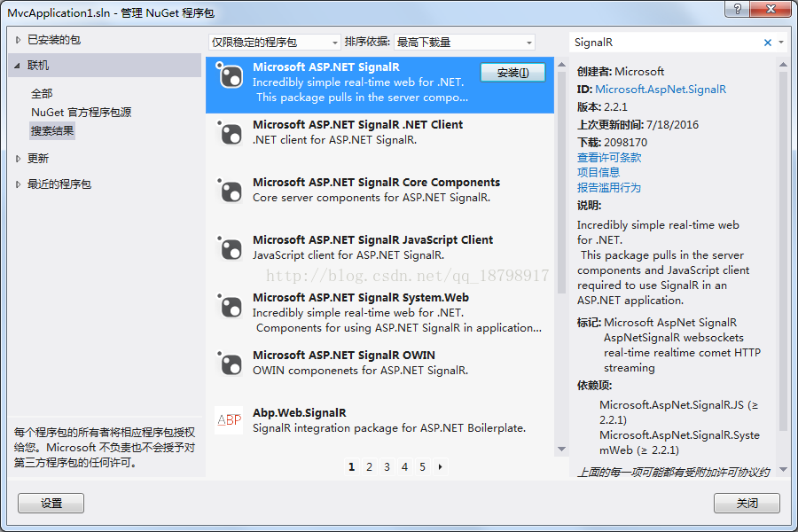Click the package list scrollbar thumb
The height and width of the screenshot is (532, 798).
[x=562, y=183]
